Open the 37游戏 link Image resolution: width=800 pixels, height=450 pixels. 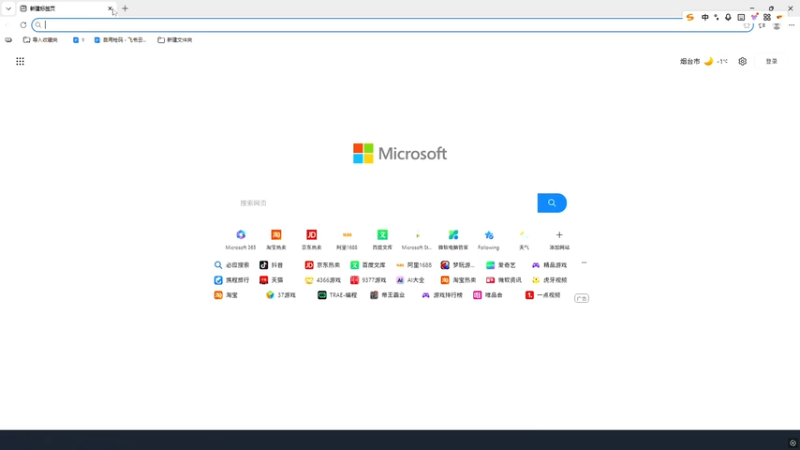click(x=281, y=295)
